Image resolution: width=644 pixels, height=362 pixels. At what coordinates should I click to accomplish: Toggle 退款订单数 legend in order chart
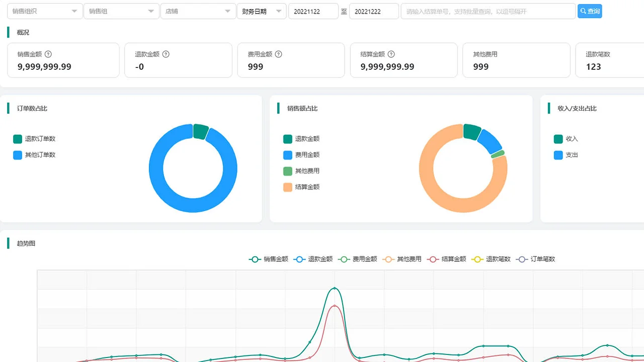click(34, 139)
